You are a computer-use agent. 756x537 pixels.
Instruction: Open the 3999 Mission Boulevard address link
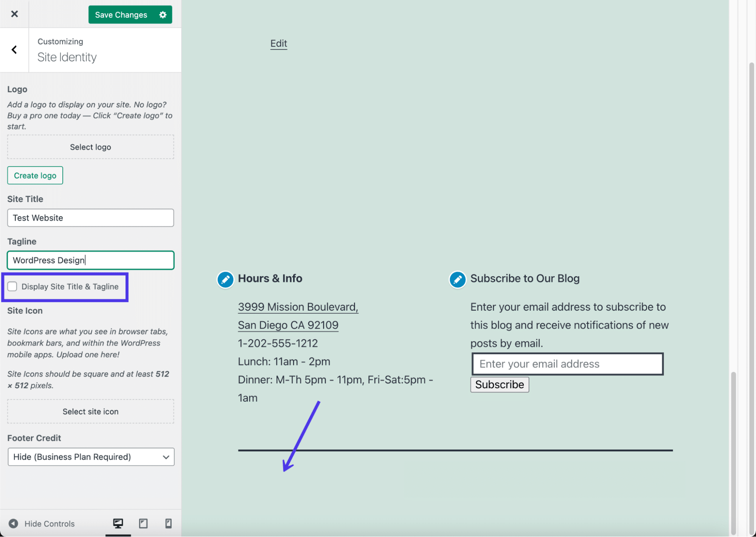point(298,307)
